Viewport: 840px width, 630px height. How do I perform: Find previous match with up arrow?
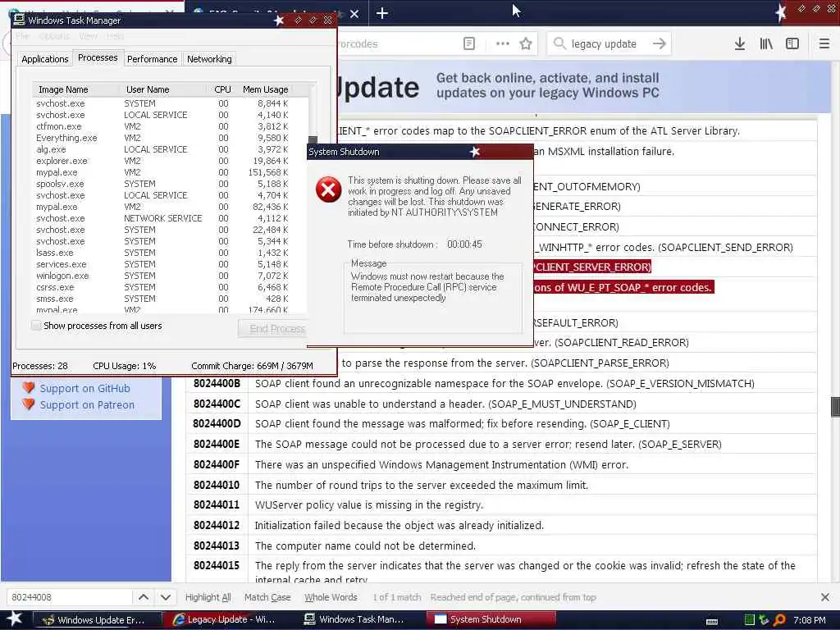144,597
